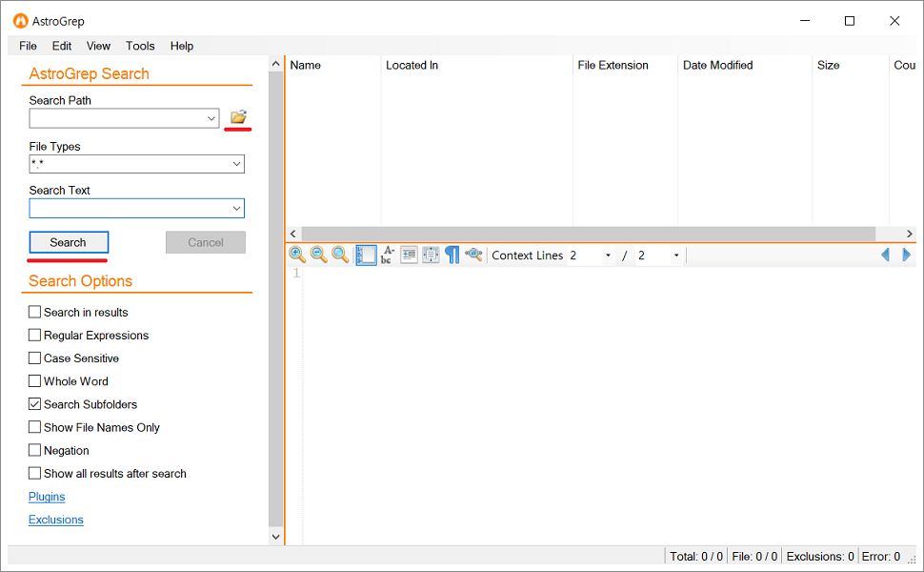
Task: Click left panel scroll down arrow
Action: (276, 537)
